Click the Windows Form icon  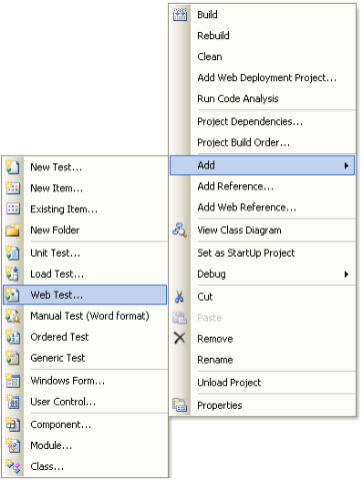[x=13, y=380]
